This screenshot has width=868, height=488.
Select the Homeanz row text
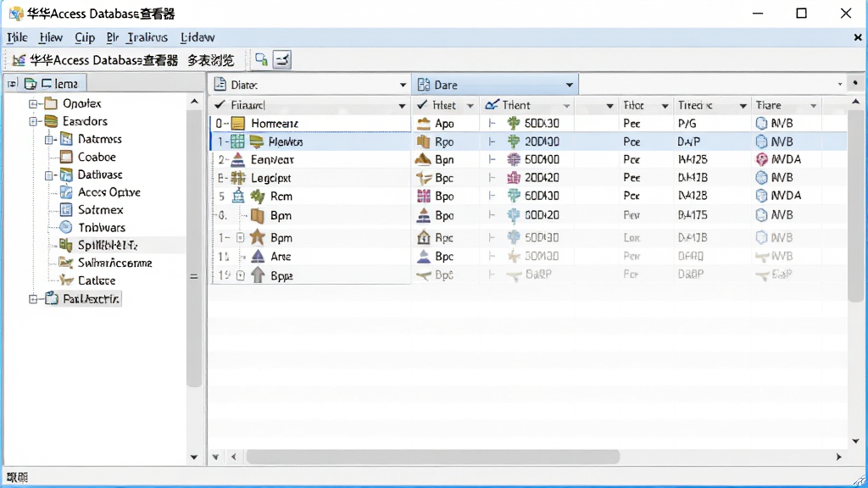point(275,124)
